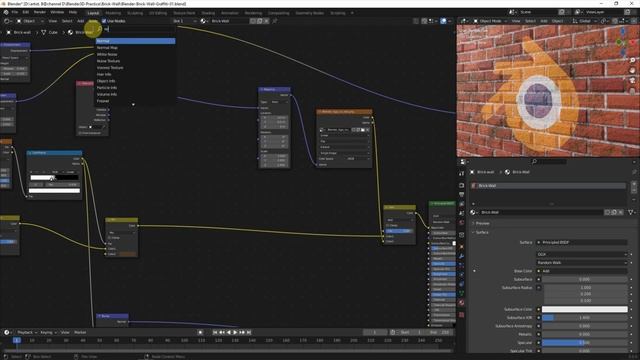Viewport: 640px width, 360px height.
Task: Choose Normal Map from search list
Action: (x=135, y=48)
